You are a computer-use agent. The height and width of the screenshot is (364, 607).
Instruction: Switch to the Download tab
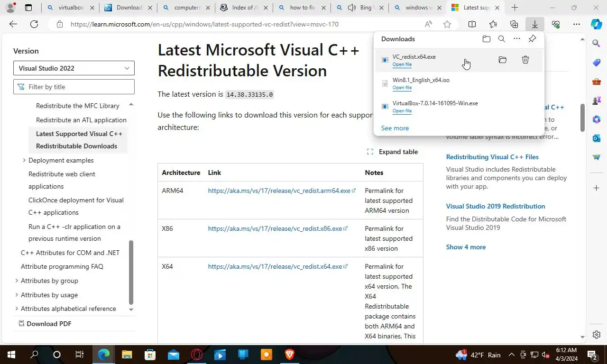pos(129,8)
